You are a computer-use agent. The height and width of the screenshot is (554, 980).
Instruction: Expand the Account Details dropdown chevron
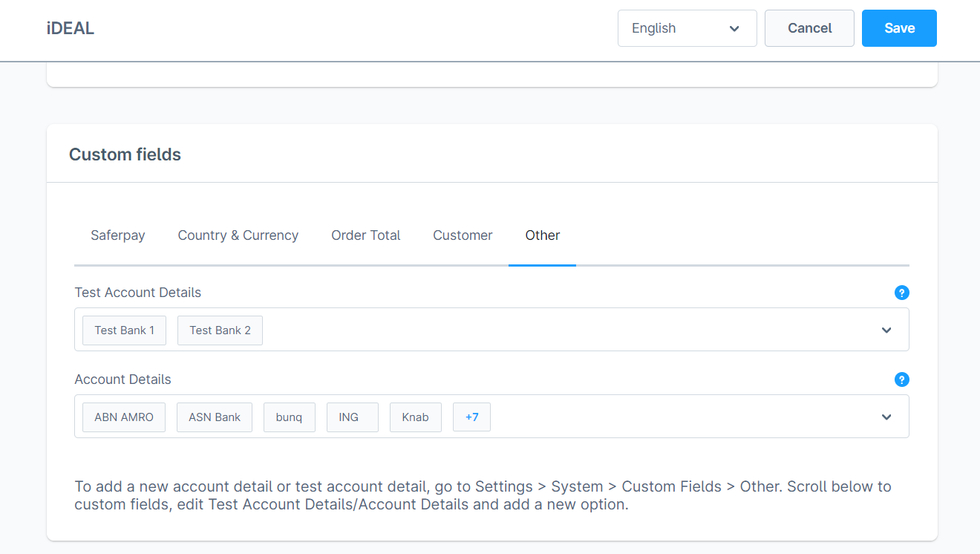coord(886,417)
